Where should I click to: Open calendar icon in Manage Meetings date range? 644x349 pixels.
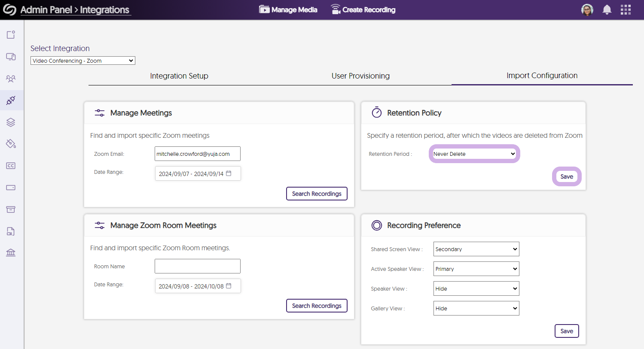[229, 173]
